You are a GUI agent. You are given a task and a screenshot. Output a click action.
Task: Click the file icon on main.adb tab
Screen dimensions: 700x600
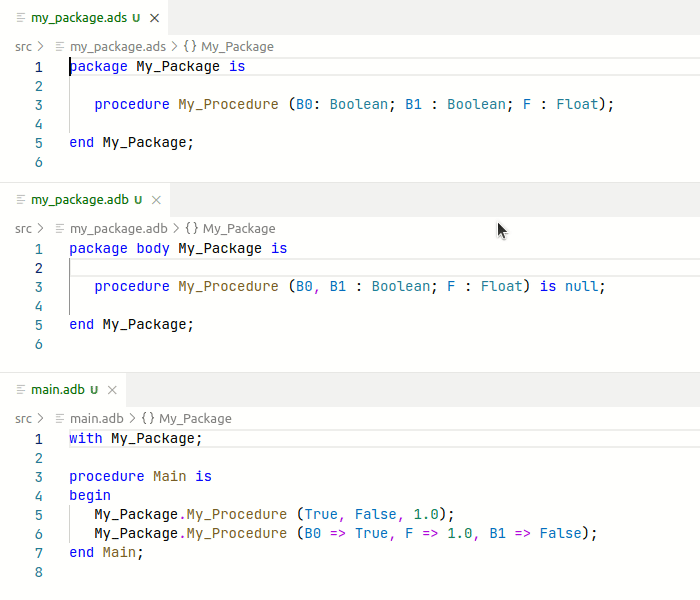point(21,390)
